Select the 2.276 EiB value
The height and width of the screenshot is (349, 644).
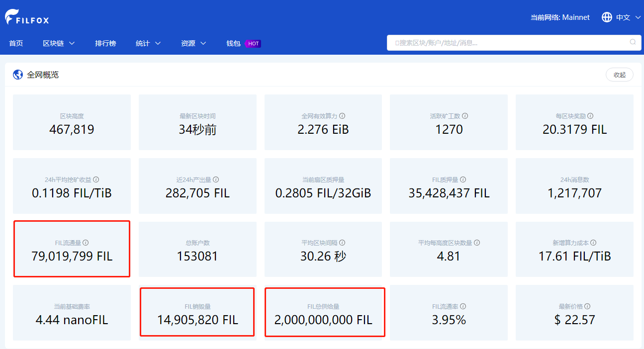[x=323, y=130]
